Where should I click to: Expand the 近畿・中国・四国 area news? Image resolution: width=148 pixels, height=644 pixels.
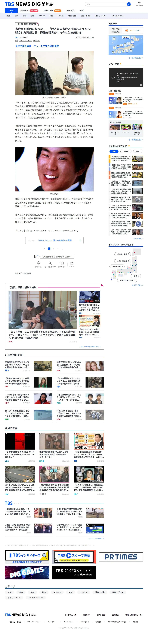tap(127, 280)
